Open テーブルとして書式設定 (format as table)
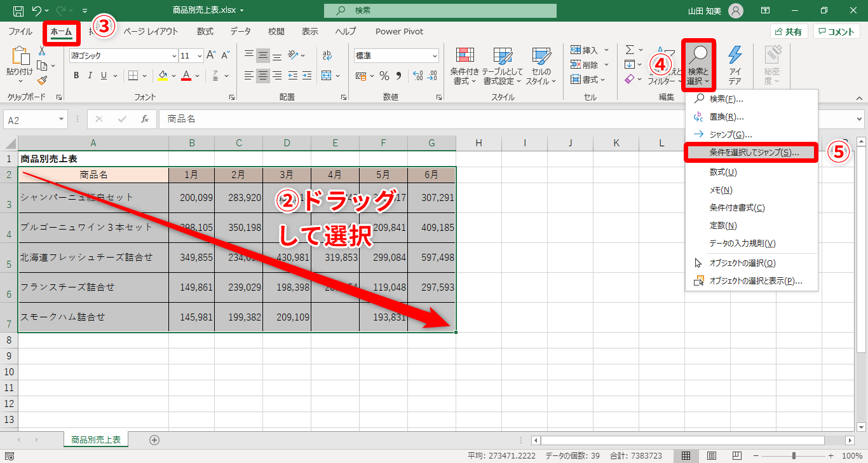 tap(502, 66)
